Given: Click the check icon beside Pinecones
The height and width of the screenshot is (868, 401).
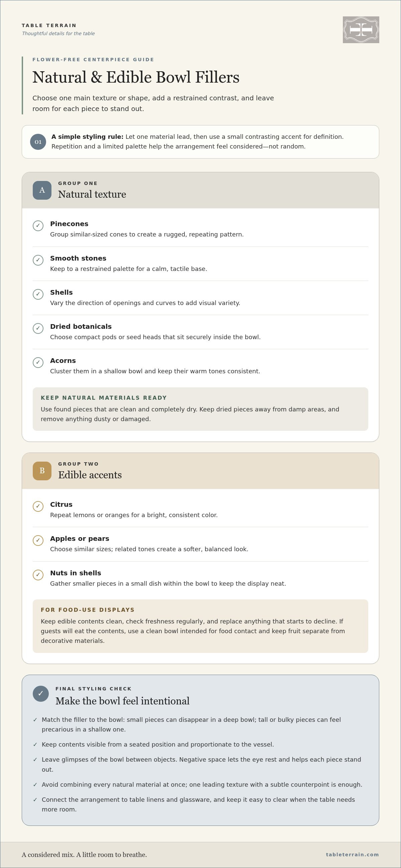Looking at the screenshot, I should coord(38,225).
